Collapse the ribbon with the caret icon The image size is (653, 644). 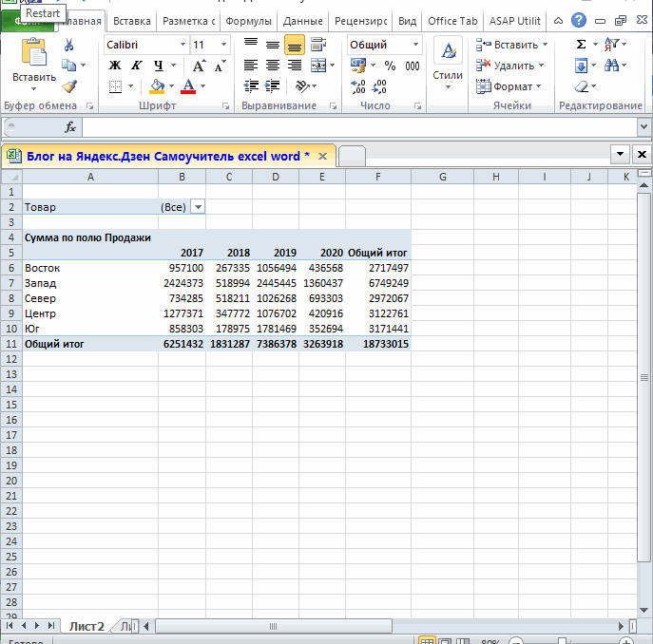pos(559,20)
